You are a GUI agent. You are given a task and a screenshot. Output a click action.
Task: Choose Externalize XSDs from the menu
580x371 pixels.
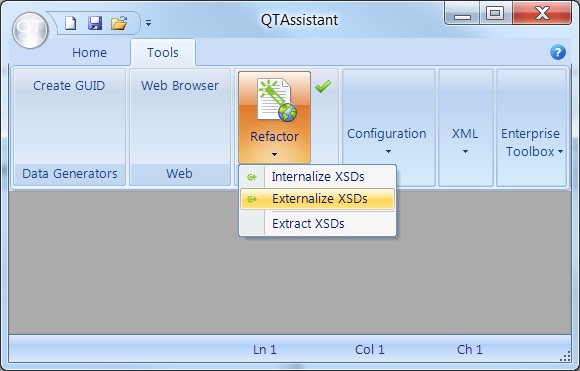(x=318, y=199)
